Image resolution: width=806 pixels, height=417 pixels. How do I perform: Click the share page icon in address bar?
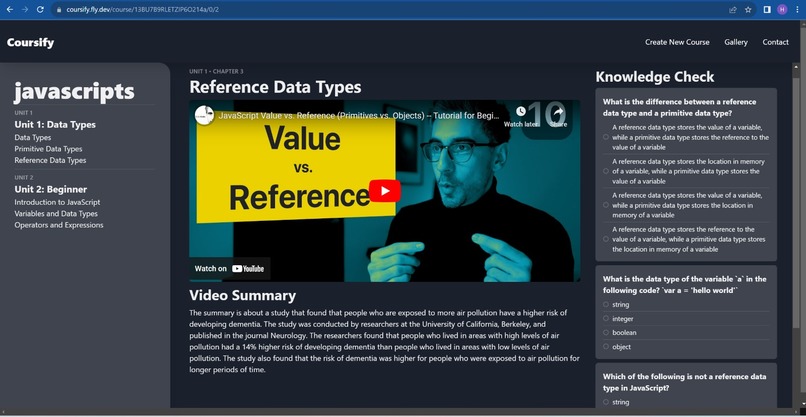[x=732, y=10]
